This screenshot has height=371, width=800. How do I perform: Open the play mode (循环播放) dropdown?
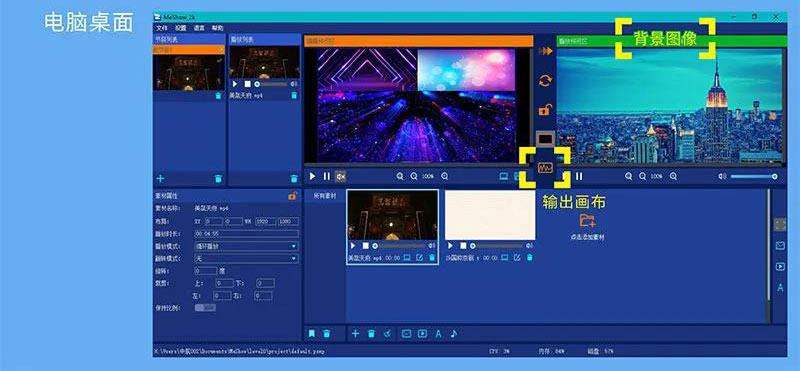click(246, 246)
